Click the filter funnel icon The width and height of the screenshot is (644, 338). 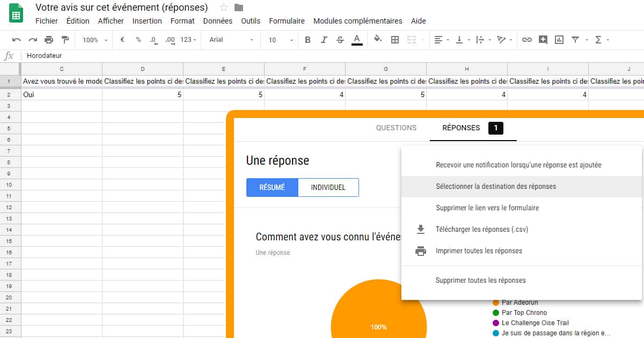[575, 40]
